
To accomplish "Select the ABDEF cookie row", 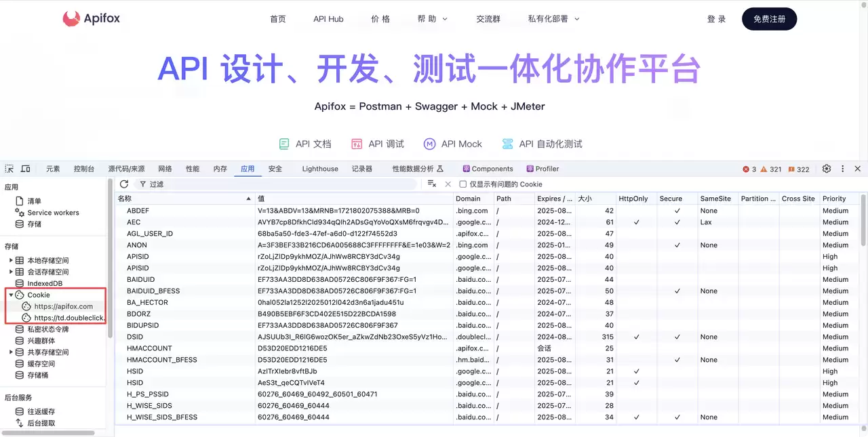I will click(x=487, y=211).
